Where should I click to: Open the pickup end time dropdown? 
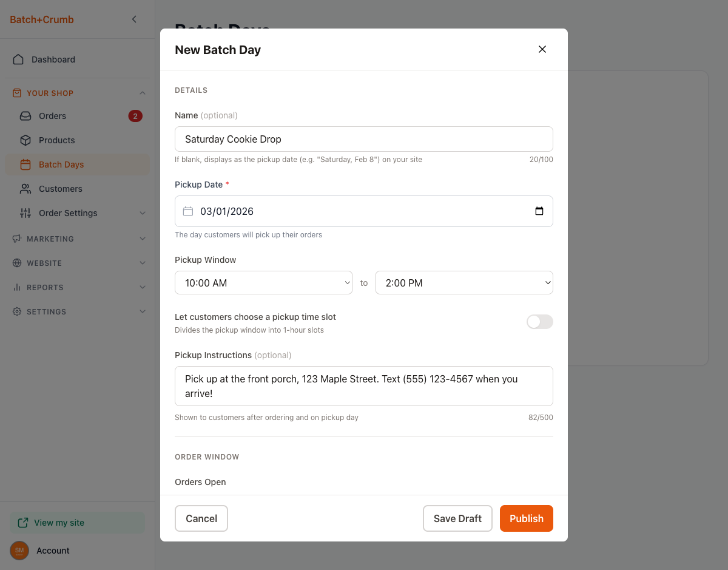(x=463, y=283)
